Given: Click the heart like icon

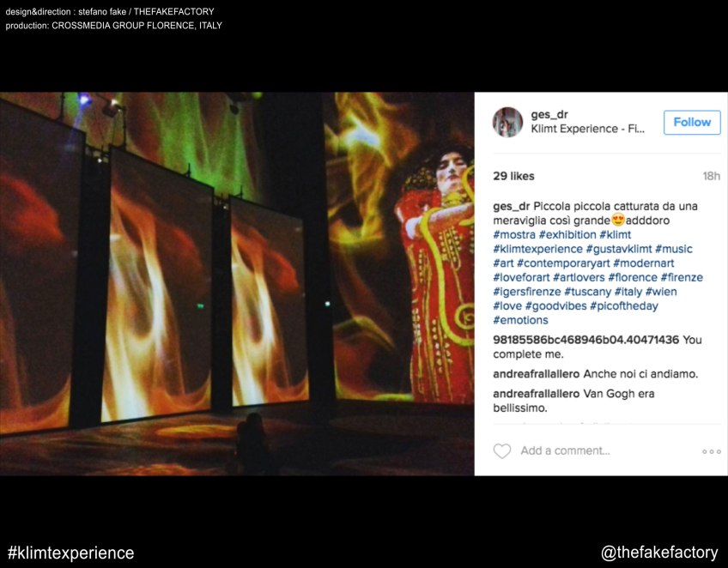Looking at the screenshot, I should pos(502,451).
